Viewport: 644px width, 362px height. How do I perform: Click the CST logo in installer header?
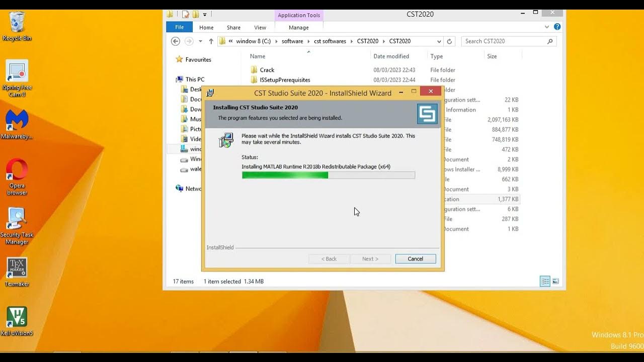pyautogui.click(x=427, y=114)
